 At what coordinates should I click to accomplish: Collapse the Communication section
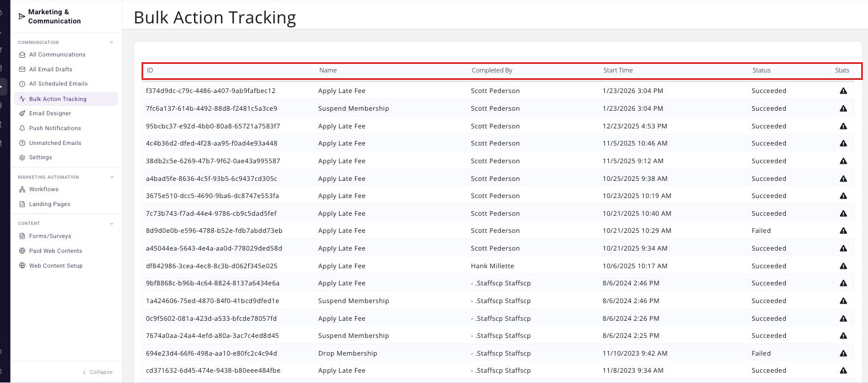pos(111,42)
